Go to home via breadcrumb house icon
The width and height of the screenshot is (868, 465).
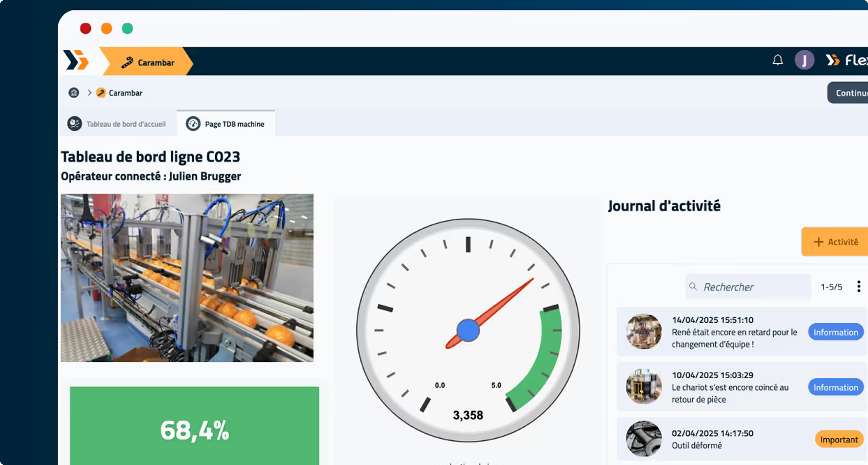click(x=74, y=93)
